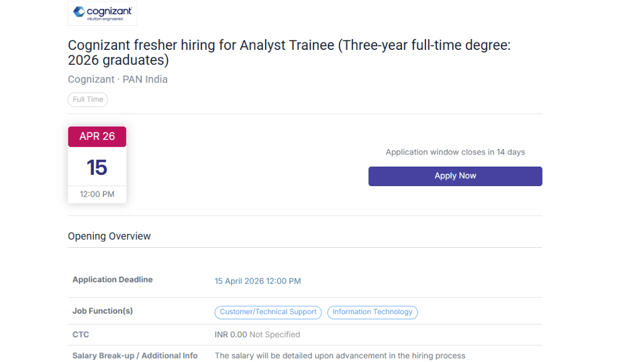Image resolution: width=644 pixels, height=362 pixels.
Task: Select the '15' date on the calendar card
Action: point(97,167)
